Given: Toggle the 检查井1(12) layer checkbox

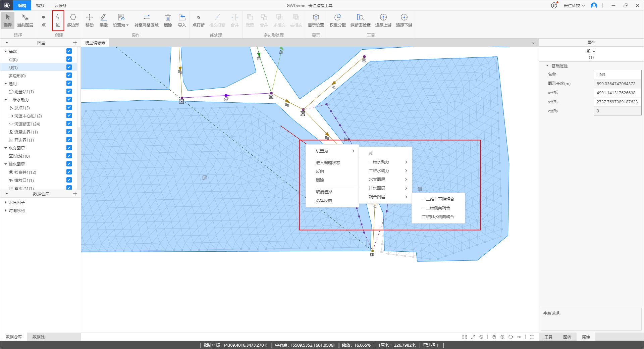Looking at the screenshot, I should pyautogui.click(x=69, y=172).
